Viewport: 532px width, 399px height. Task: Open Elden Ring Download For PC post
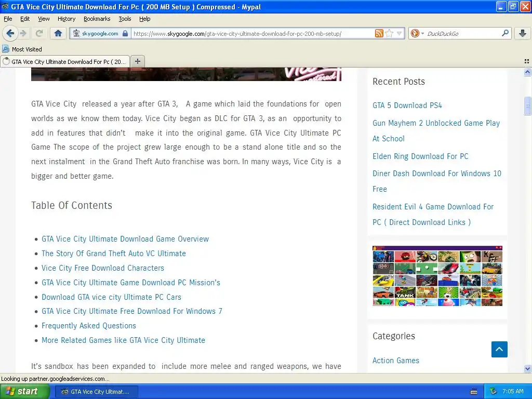coord(420,156)
